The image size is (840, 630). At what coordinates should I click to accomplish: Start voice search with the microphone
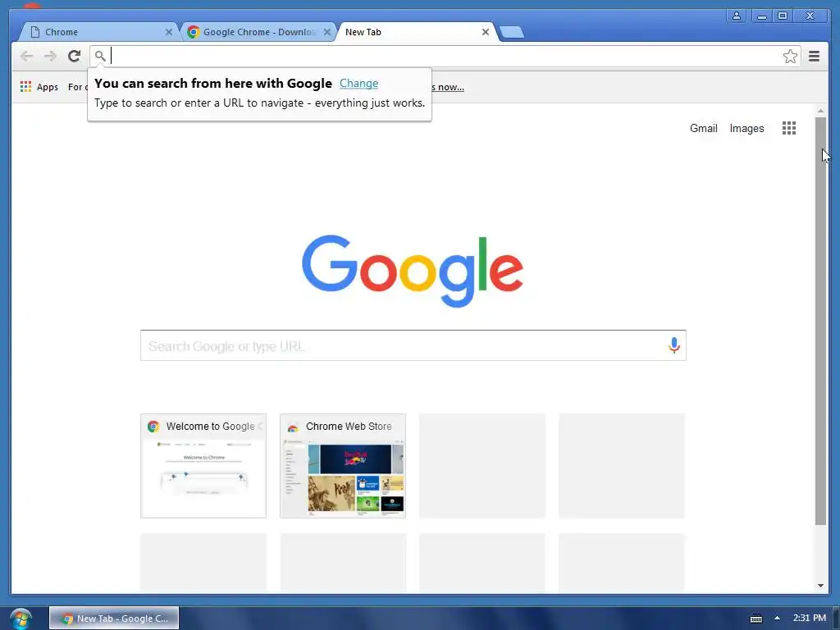coord(674,345)
